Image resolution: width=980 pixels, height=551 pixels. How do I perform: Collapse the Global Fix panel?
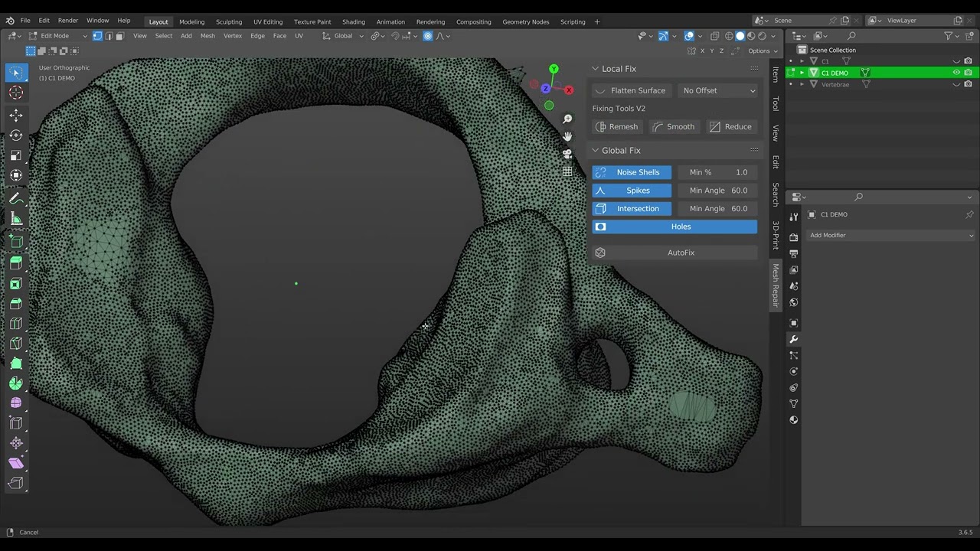(x=595, y=151)
